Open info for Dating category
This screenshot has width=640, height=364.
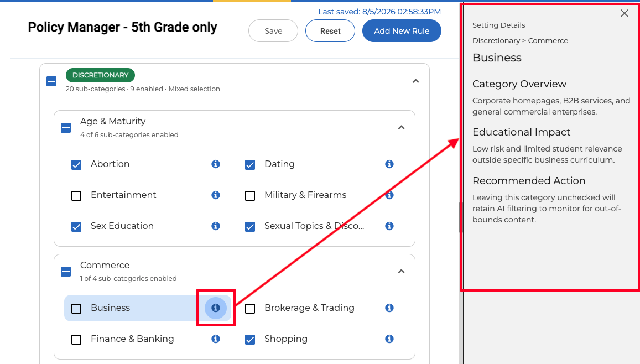tap(389, 164)
